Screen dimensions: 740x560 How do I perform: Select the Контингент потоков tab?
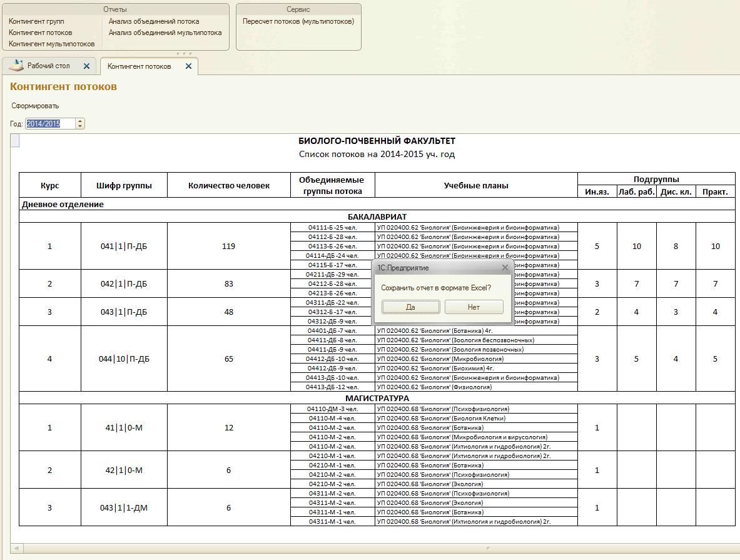coord(139,66)
